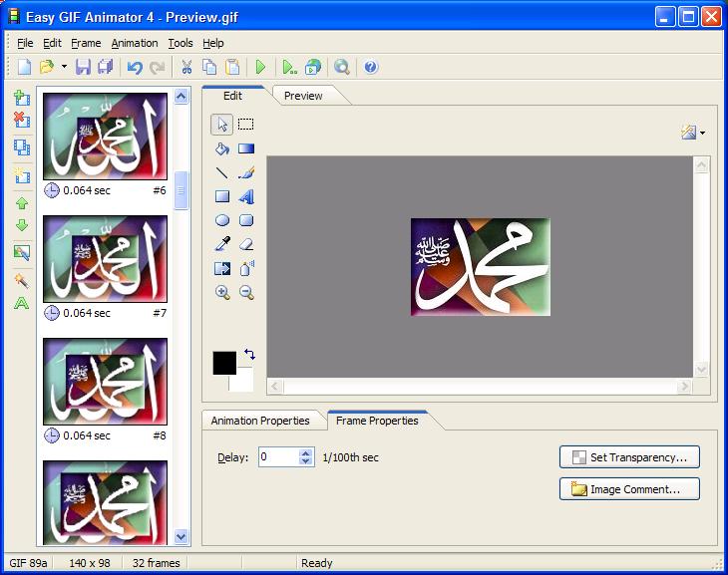The width and height of the screenshot is (728, 575).
Task: Expand the Open recent files dropdown arrow
Action: pyautogui.click(x=64, y=67)
